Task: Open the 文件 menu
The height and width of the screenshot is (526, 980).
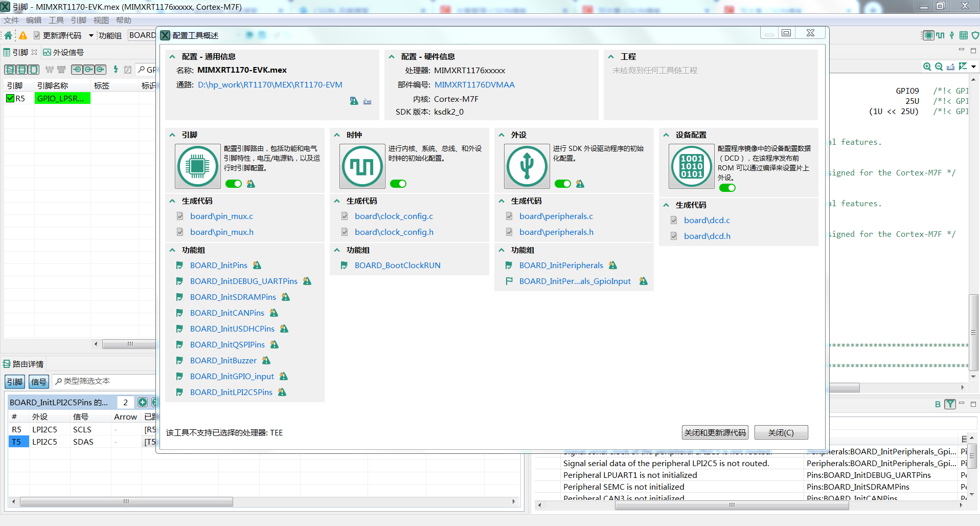Action: [11, 20]
